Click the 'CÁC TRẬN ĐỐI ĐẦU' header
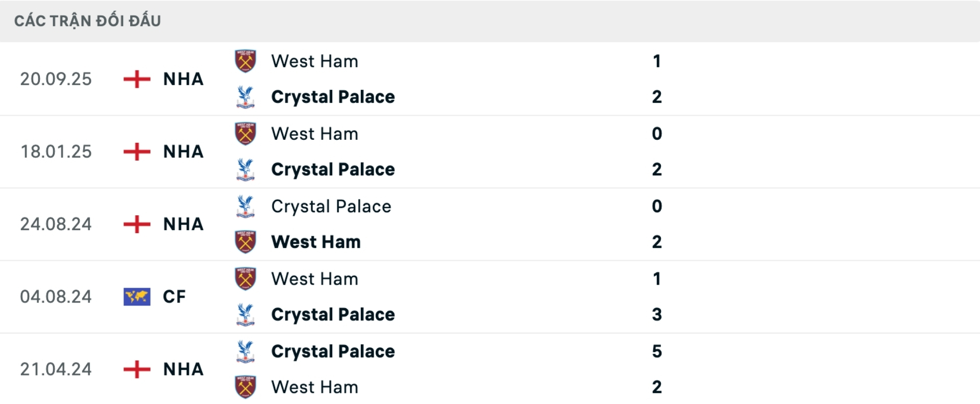 pos(88,21)
